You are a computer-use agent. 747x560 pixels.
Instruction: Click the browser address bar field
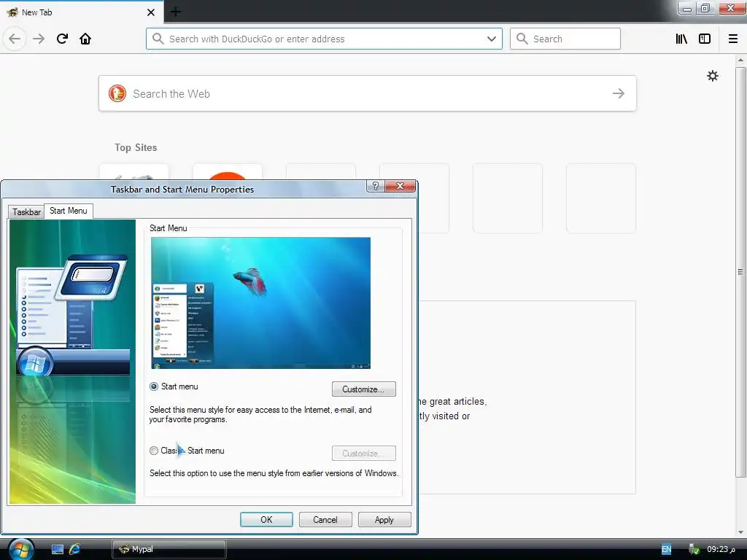click(x=324, y=39)
